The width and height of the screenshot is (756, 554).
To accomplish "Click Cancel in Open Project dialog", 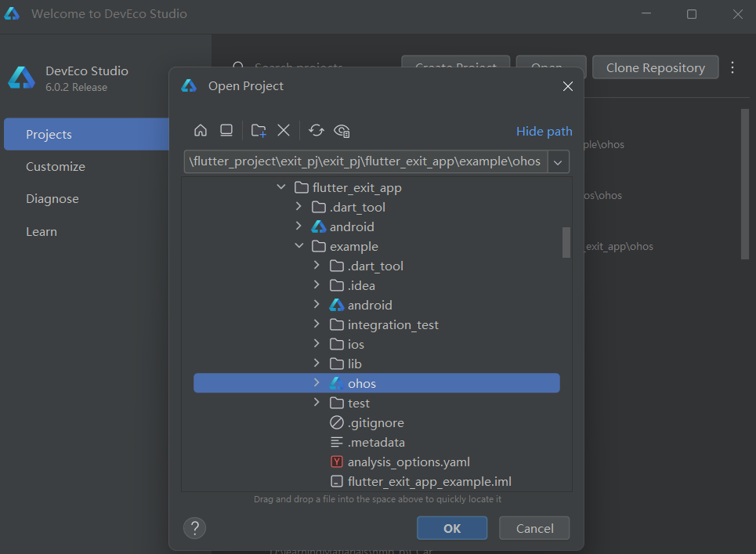I will pyautogui.click(x=534, y=528).
